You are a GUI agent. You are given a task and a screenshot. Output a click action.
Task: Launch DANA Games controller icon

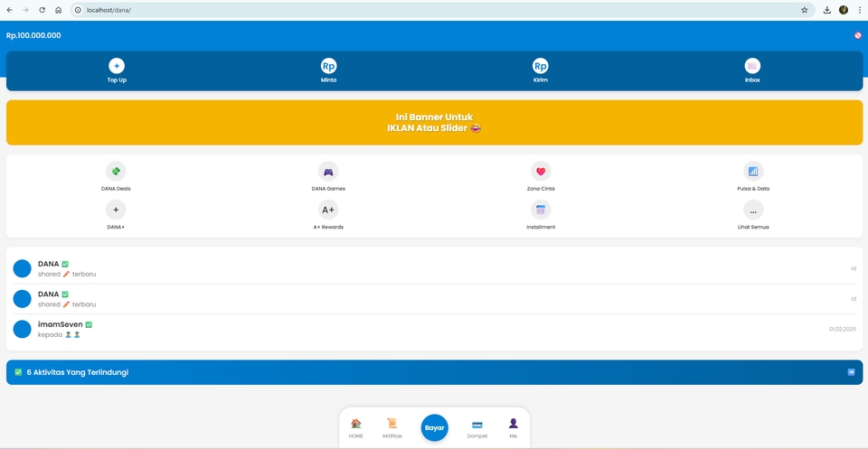point(328,172)
